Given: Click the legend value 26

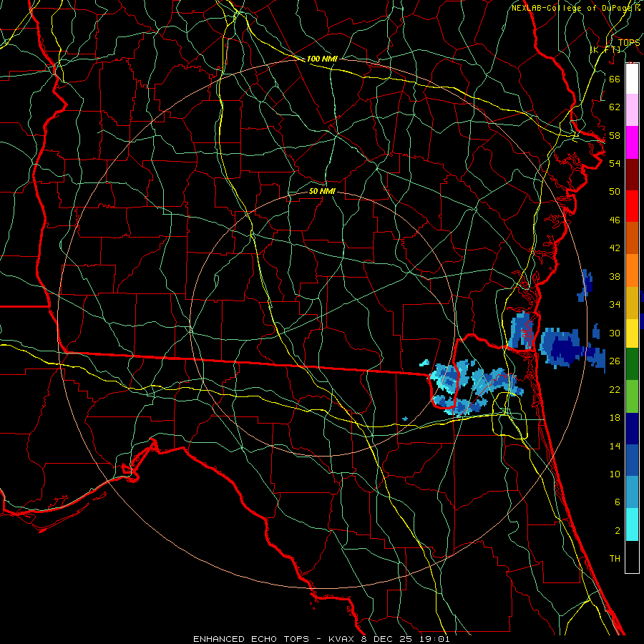Looking at the screenshot, I should tap(615, 361).
